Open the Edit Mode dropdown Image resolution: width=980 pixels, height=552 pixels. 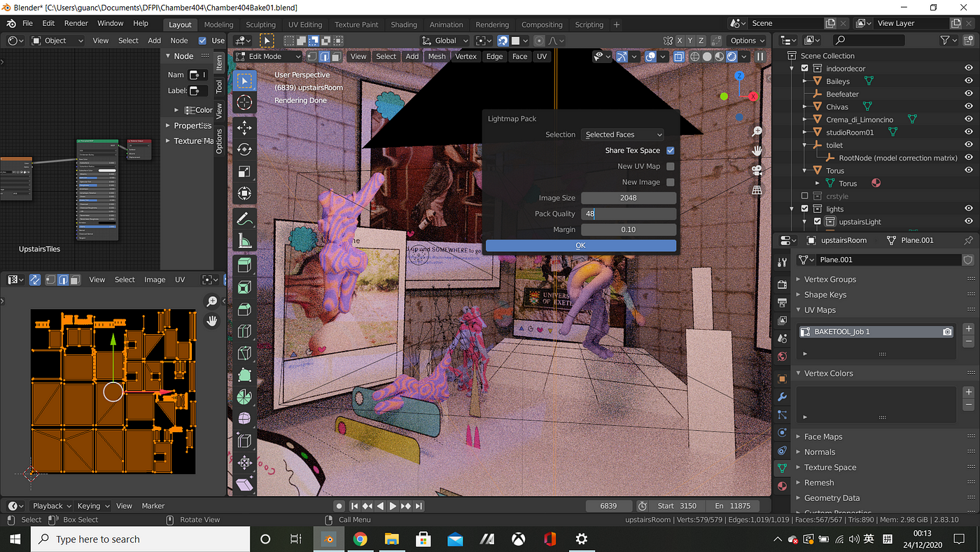(269, 56)
